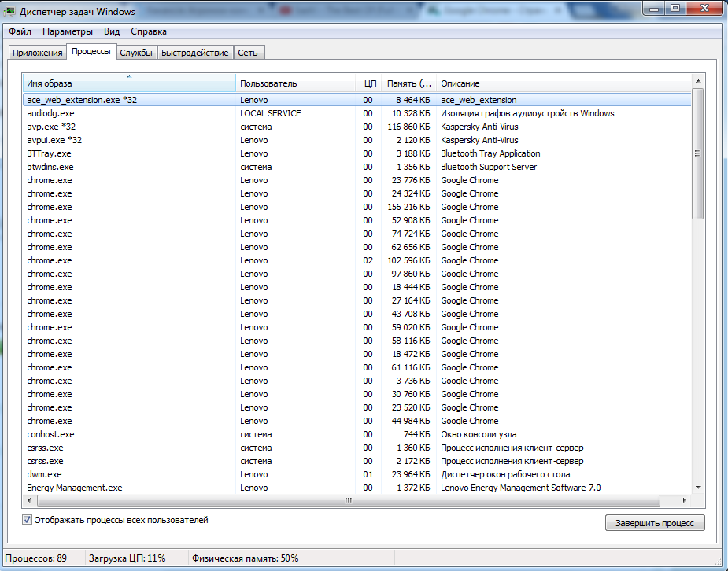Click the Bluetooth Support Server description
Image resolution: width=728 pixels, height=571 pixels.
(x=489, y=167)
